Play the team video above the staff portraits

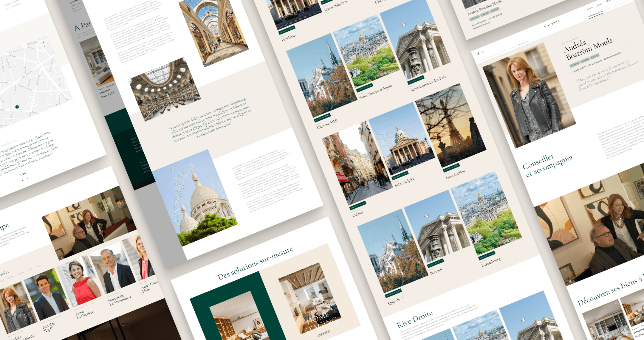point(89,223)
